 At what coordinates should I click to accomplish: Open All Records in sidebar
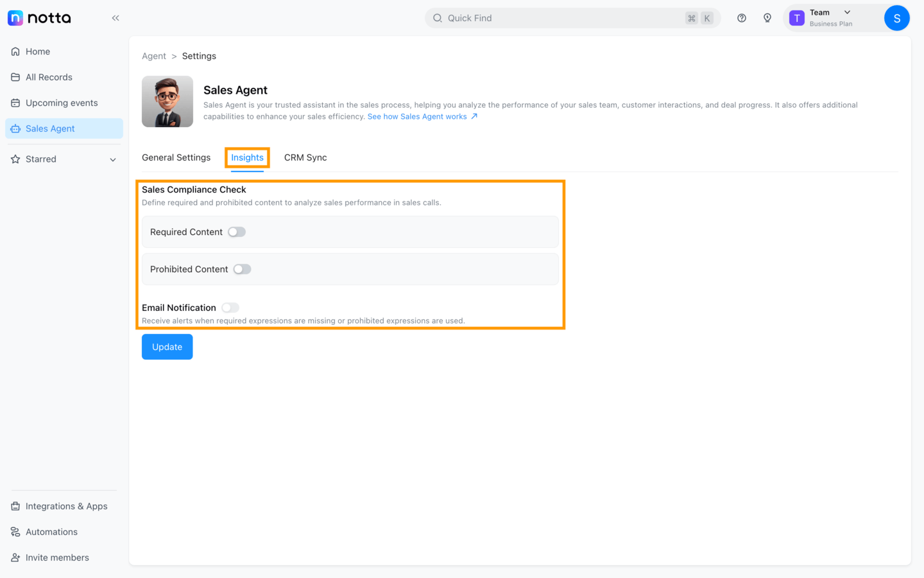[64, 77]
